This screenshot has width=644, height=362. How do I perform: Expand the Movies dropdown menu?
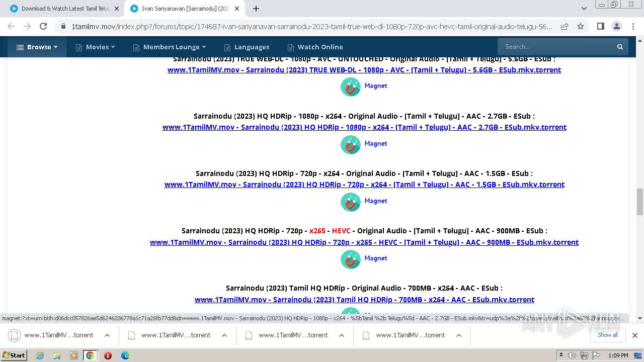(x=95, y=47)
